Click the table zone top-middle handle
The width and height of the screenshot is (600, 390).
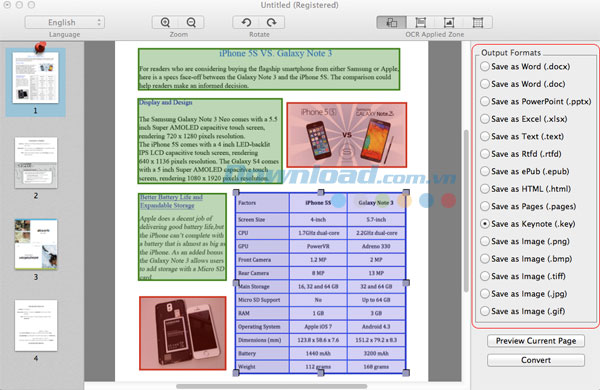click(x=321, y=192)
